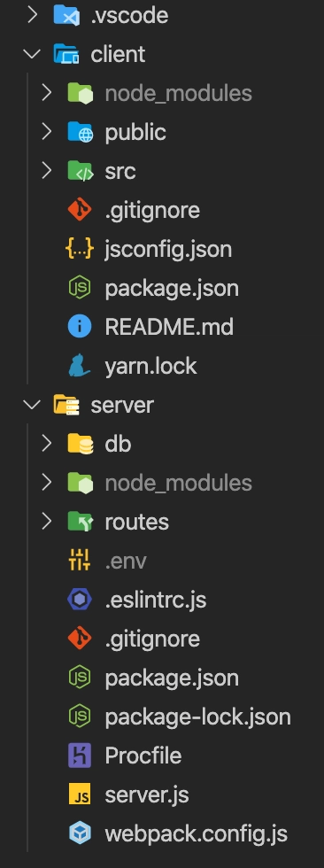Image resolution: width=324 pixels, height=868 pixels.
Task: Click the ESLint hexagon icon
Action: pyautogui.click(x=80, y=600)
